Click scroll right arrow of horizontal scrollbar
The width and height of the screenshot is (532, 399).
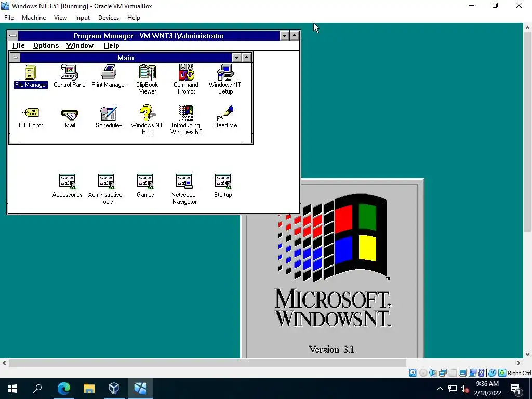tap(519, 363)
